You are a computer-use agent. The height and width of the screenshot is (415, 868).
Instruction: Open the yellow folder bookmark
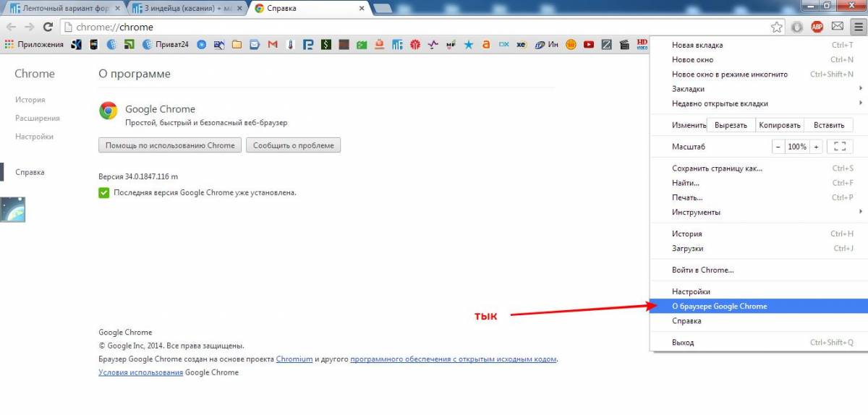coord(236,44)
